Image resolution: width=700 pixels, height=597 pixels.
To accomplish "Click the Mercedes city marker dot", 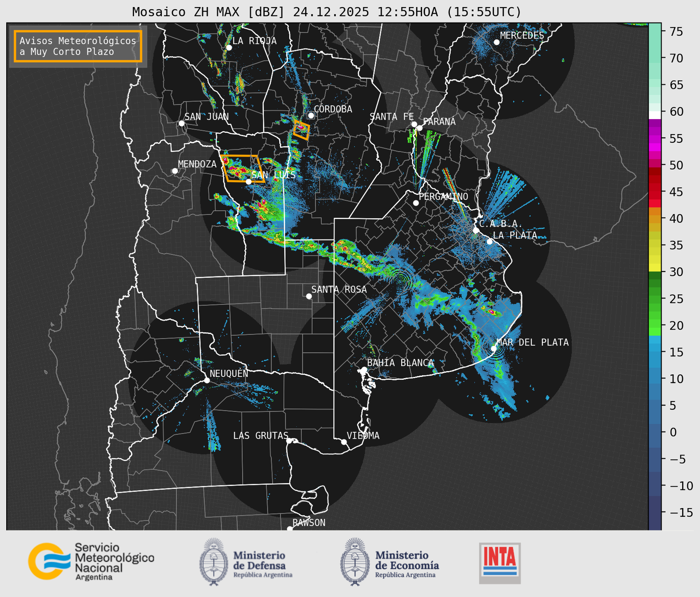I will pyautogui.click(x=496, y=42).
